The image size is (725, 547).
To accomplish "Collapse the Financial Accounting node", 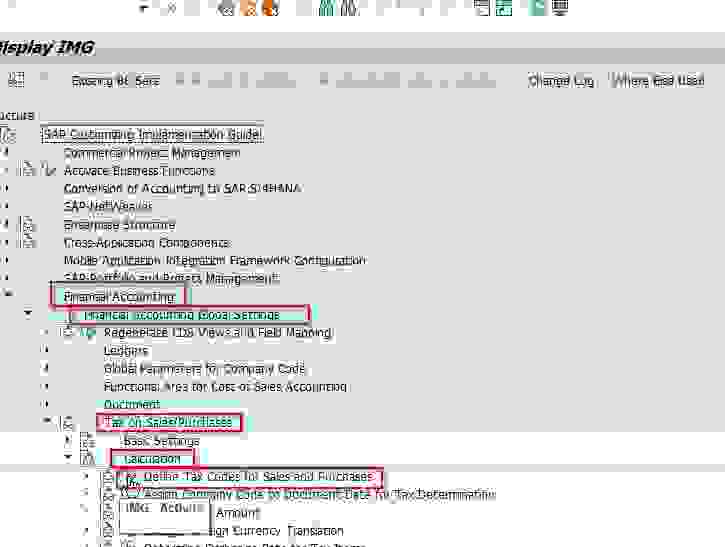I will (x=7, y=292).
